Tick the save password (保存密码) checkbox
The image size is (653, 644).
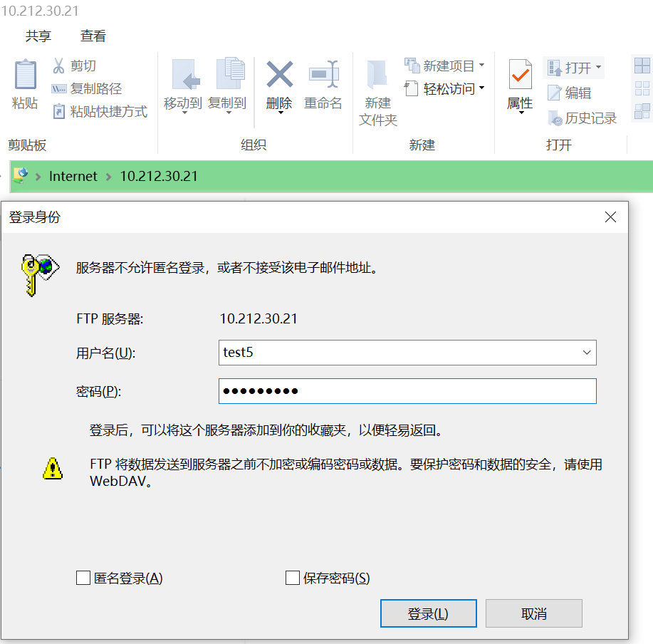[x=293, y=578]
